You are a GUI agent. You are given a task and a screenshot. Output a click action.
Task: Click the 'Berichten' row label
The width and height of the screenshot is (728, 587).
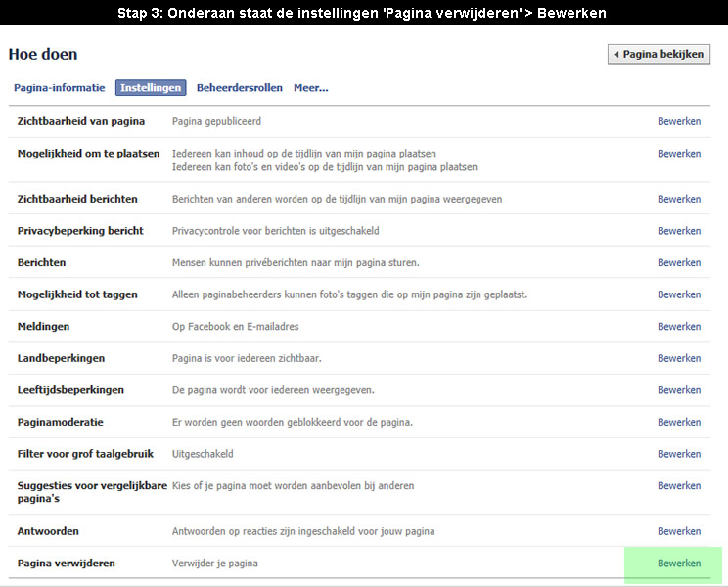coord(42,262)
